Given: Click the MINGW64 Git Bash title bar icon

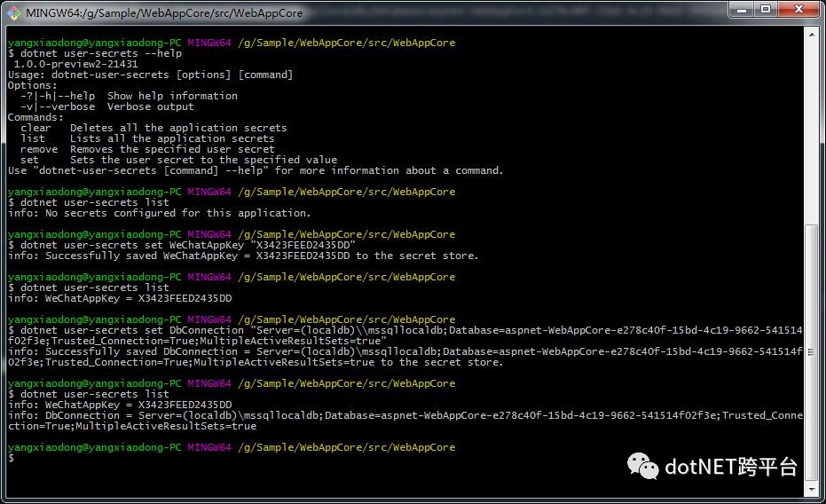Looking at the screenshot, I should click(x=14, y=12).
